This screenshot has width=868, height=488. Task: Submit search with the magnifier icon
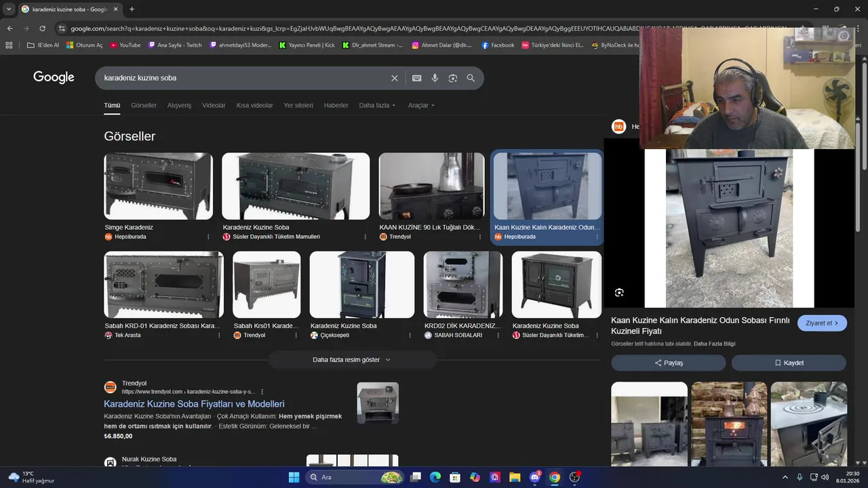471,78
